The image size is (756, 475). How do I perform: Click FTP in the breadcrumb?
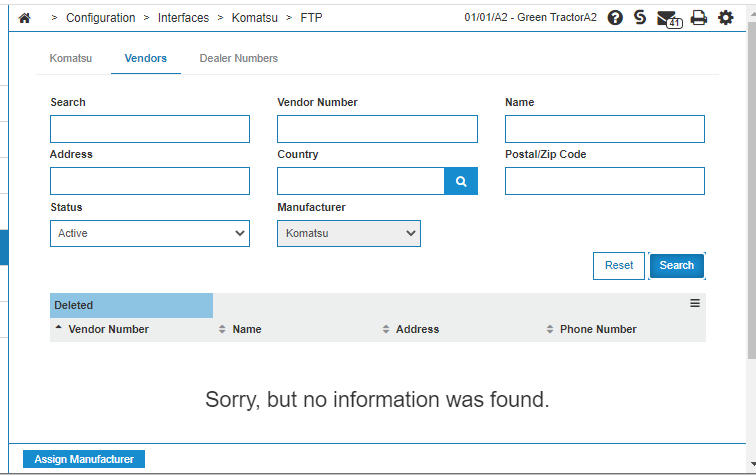coord(311,18)
